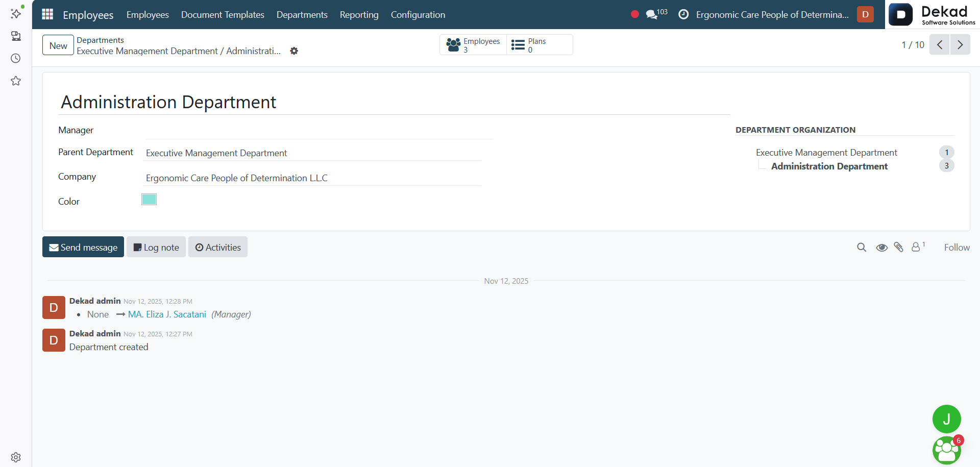Open the Employees app title menu

(x=88, y=15)
